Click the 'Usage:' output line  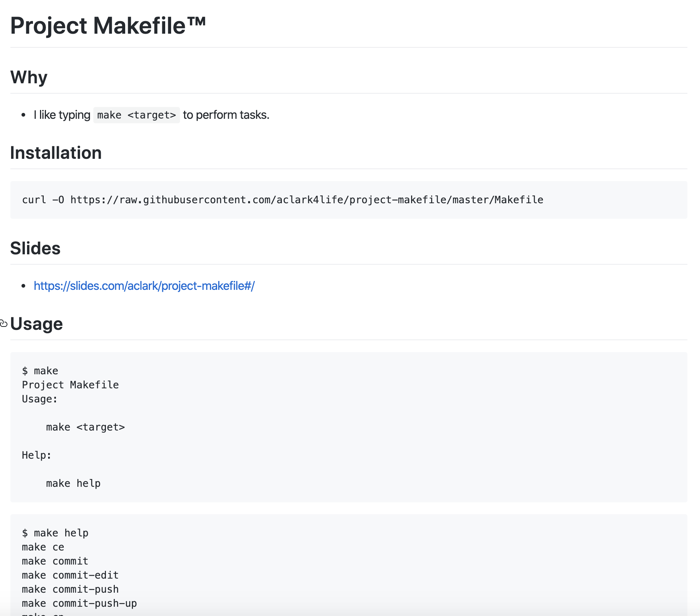pos(40,399)
